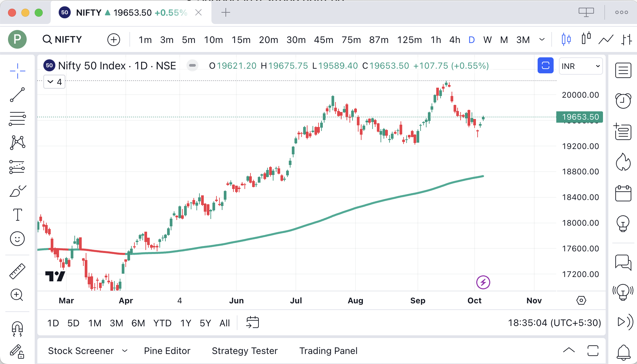This screenshot has height=364, width=637.
Task: Set range to YTD
Action: (162, 323)
